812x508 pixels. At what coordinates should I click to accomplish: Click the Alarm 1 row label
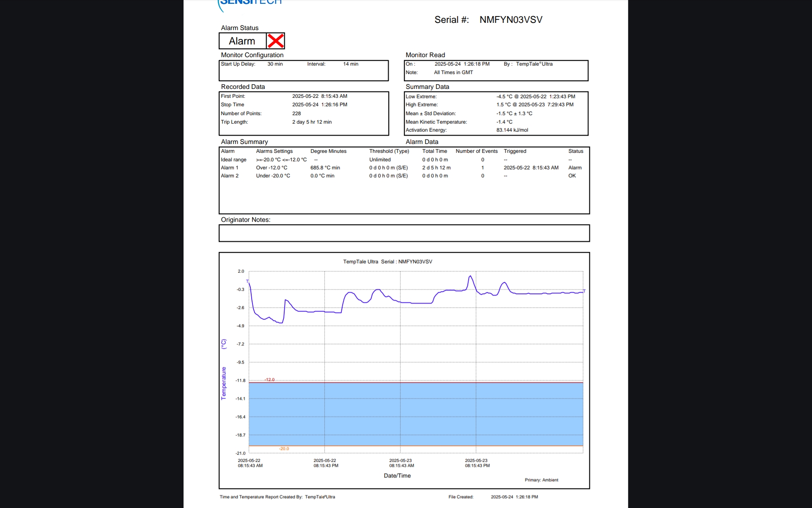click(230, 168)
